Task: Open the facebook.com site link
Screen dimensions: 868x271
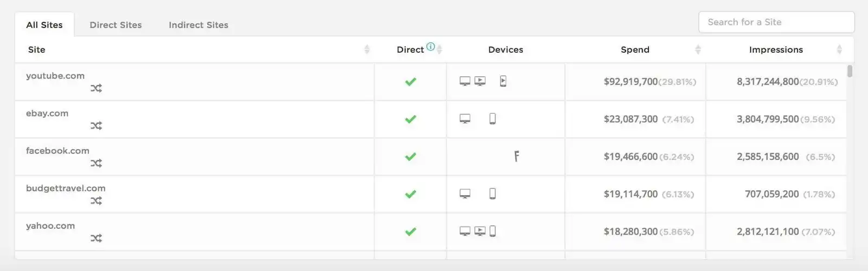Action: coord(58,151)
